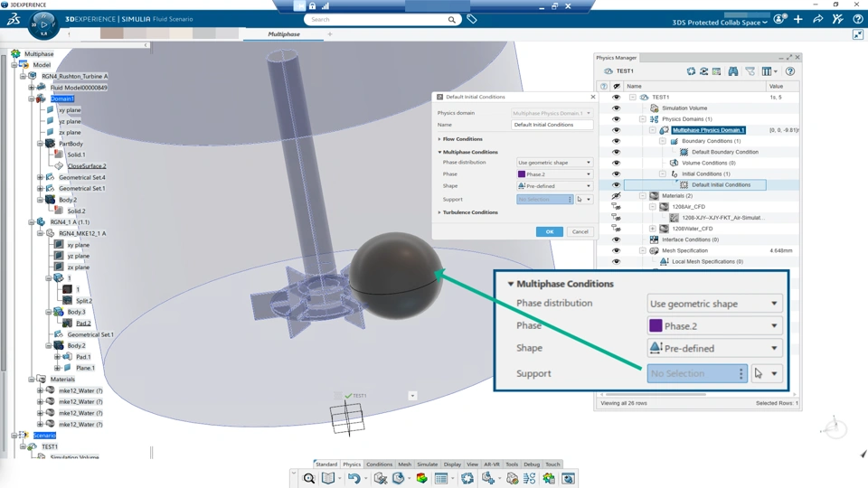Click the colorful cube results icon
Viewport: 868px width, 488px height.
[422, 479]
